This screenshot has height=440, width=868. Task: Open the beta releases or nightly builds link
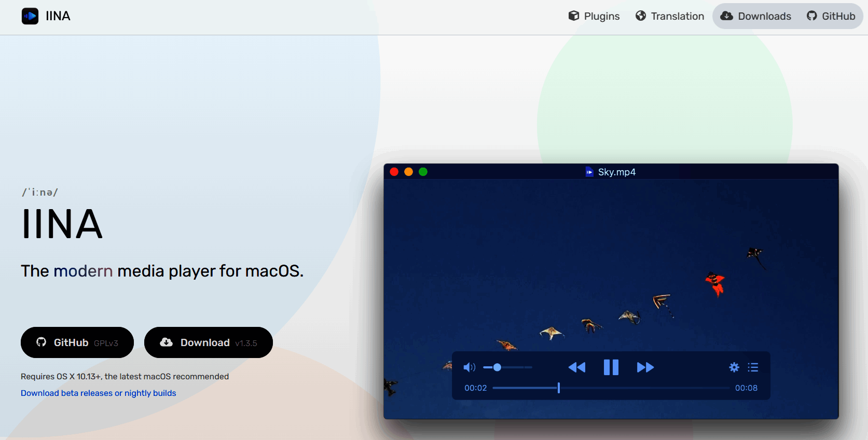click(x=99, y=393)
